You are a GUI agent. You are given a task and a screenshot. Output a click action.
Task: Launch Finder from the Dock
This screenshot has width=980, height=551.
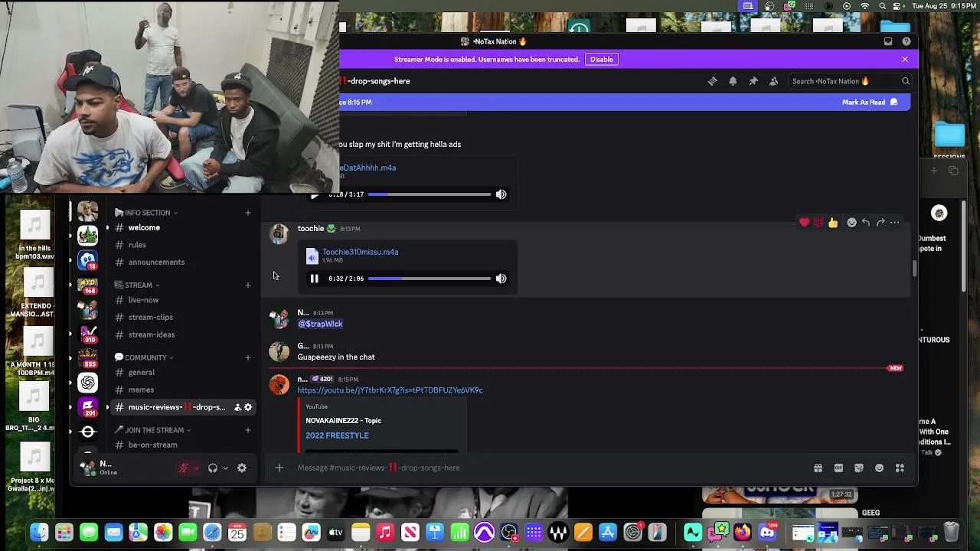coord(39,533)
